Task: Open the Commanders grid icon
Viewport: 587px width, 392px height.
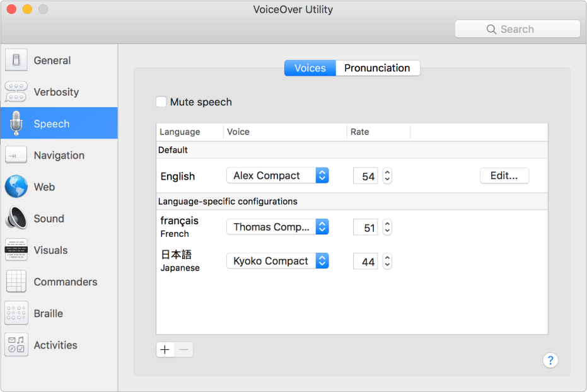Action: pyautogui.click(x=16, y=282)
